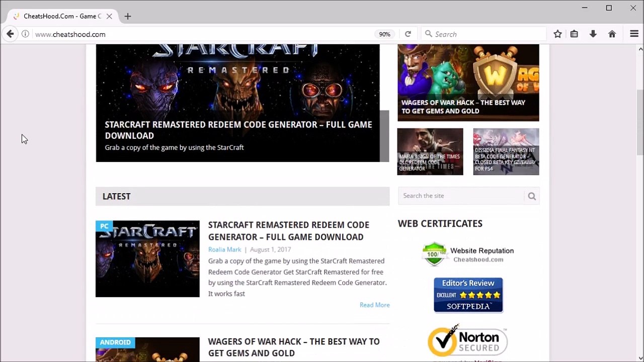Open the Dissidia Final Fantasy NT beta tile

point(506,152)
